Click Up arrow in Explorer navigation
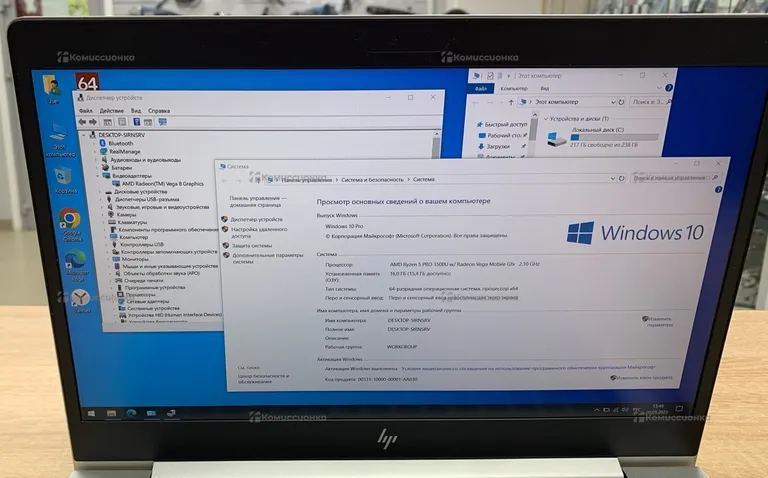 coord(511,102)
